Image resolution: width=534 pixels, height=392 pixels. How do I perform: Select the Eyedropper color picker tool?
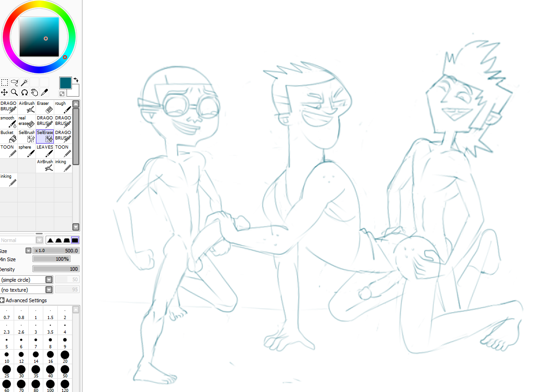[45, 93]
